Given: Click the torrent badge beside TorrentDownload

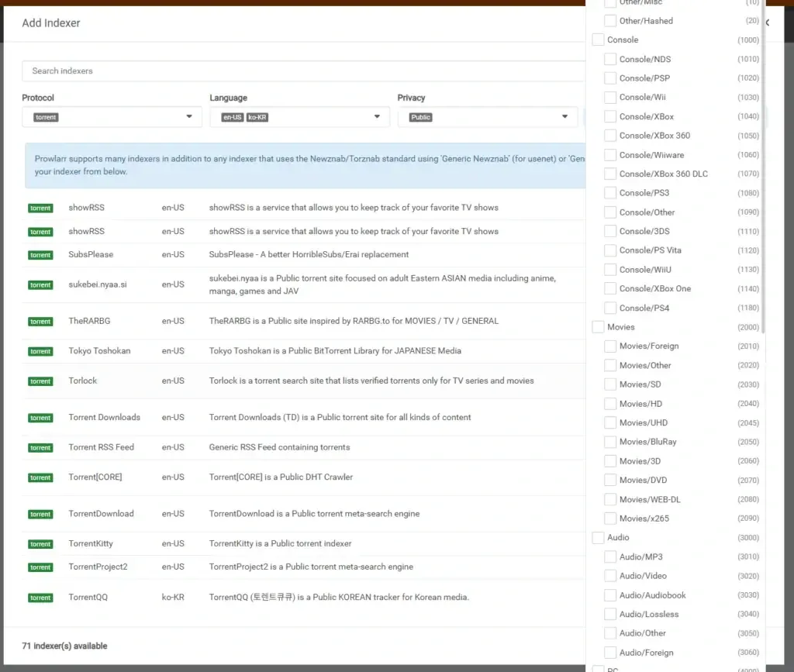Looking at the screenshot, I should click(40, 513).
